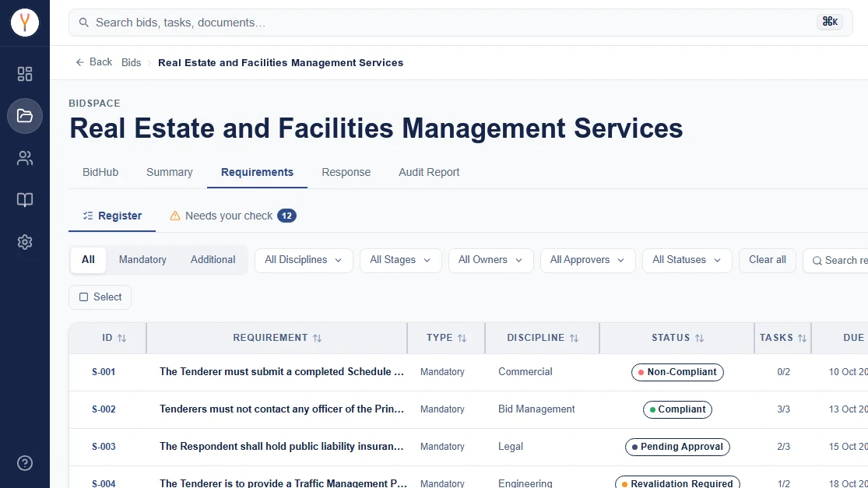Click the 2/3 tasks cell
The image size is (868, 488).
783,447
